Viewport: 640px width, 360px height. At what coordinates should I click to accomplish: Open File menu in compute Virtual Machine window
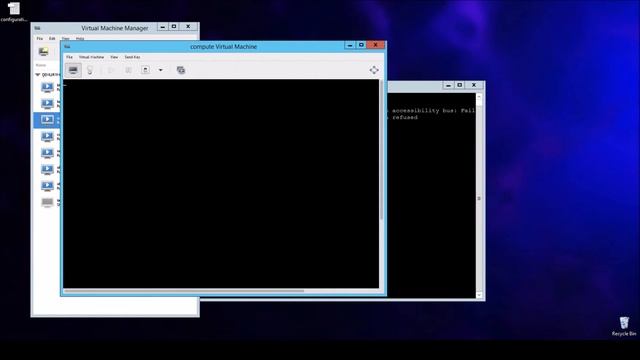click(x=69, y=57)
